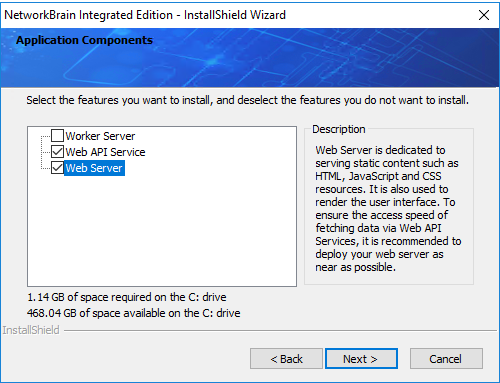Cancel the installation wizard
Viewport: 500px width, 383px height.
[446, 359]
